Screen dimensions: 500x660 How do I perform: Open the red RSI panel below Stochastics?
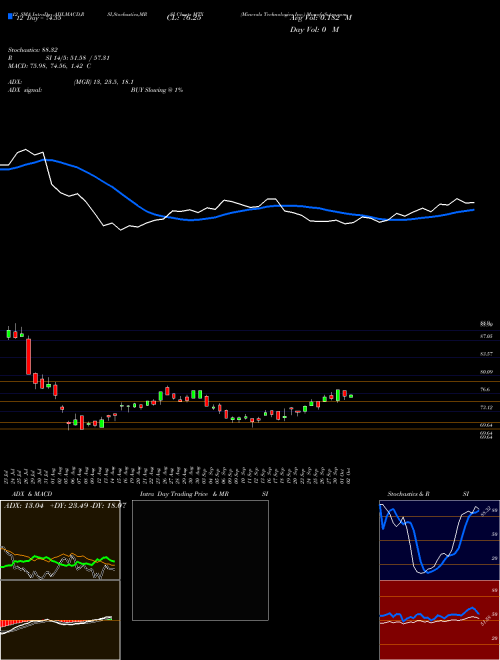439,620
